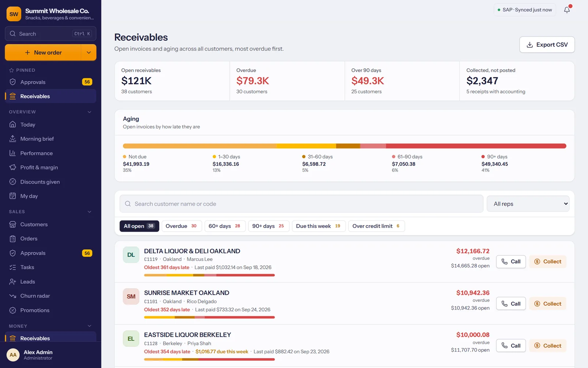Open My day calendar icon

[x=13, y=196]
